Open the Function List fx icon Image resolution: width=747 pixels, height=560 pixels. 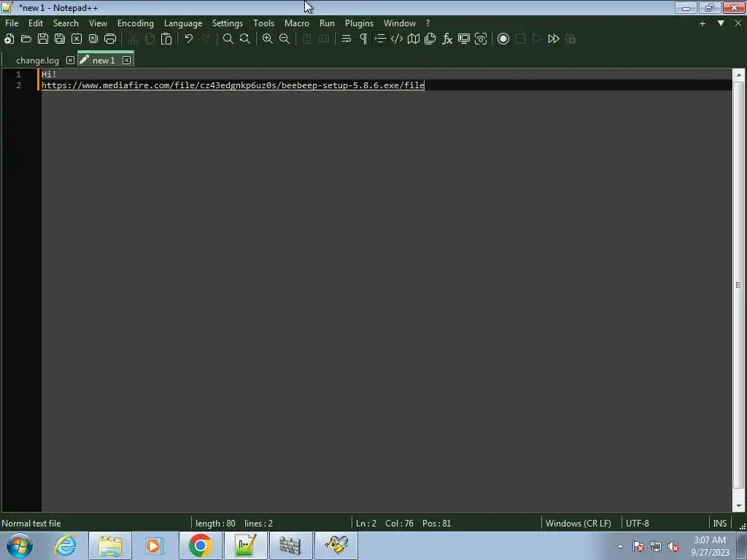447,39
